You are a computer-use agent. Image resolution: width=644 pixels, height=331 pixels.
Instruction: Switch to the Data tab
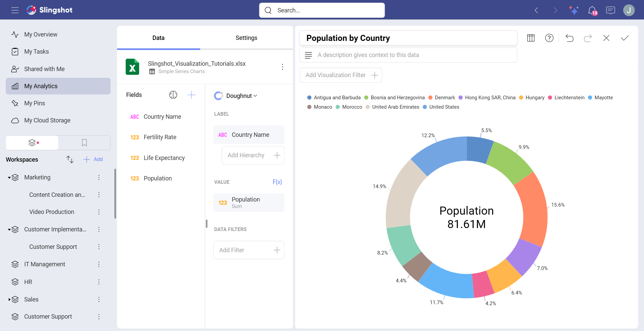coord(158,38)
